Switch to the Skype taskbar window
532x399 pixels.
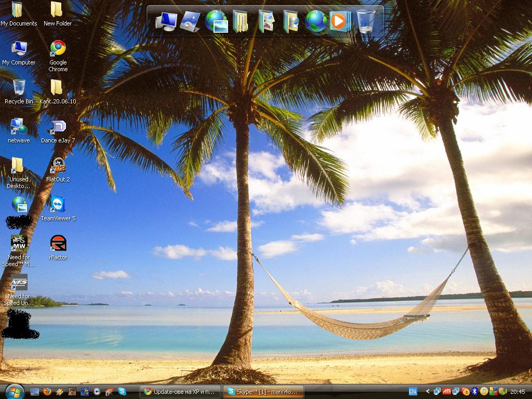point(263,391)
